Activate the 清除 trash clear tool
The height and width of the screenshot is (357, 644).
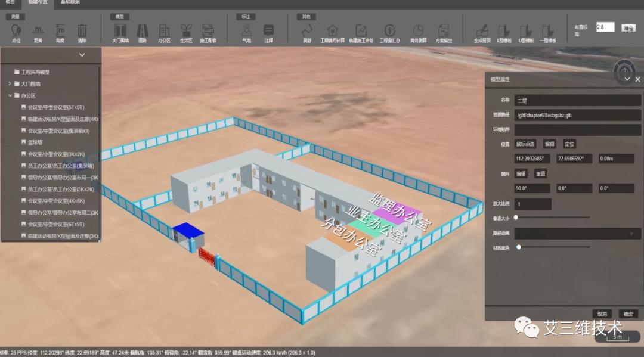coord(82,30)
